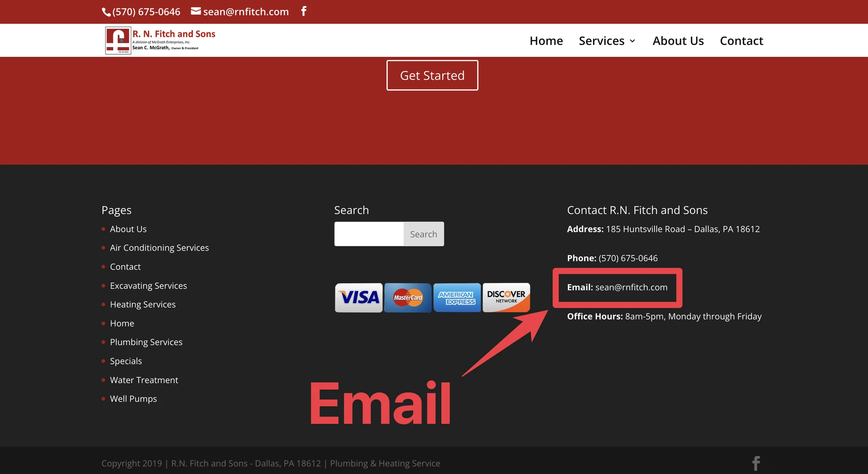Open the Well Pumps page link
868x474 pixels.
tap(134, 399)
